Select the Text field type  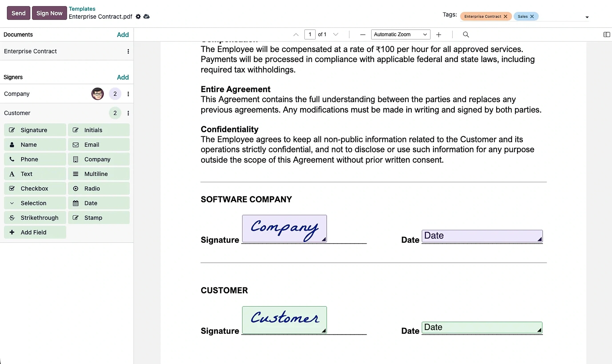[35, 174]
